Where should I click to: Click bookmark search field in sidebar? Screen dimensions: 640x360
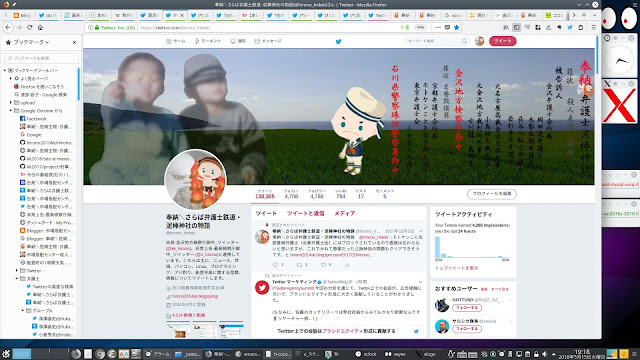(x=41, y=58)
